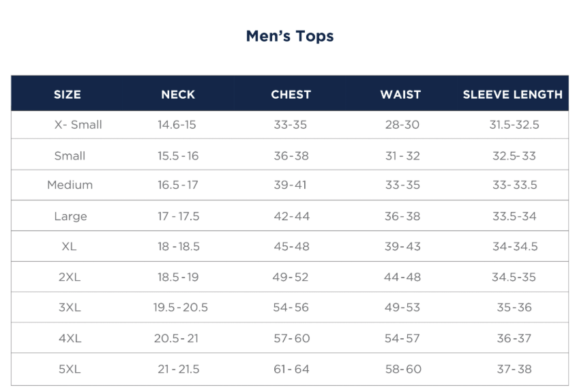
Task: Select the SLEEVE LENGTH column header
Action: (x=512, y=95)
